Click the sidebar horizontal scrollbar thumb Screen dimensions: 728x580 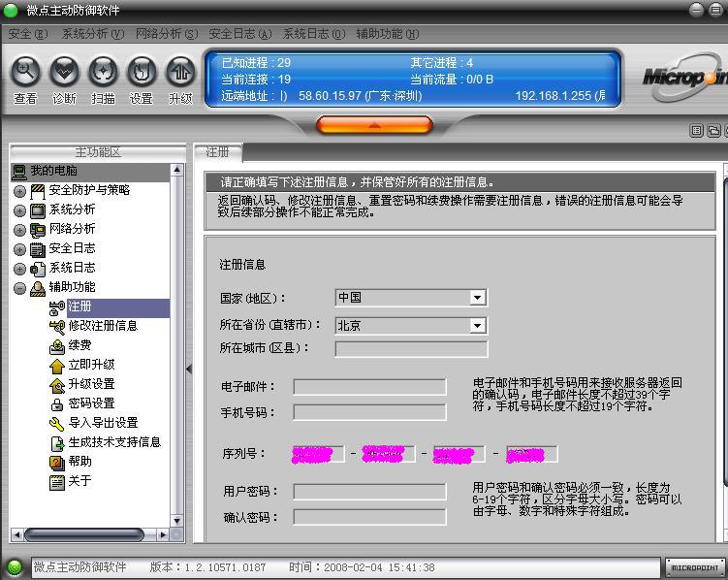84,535
